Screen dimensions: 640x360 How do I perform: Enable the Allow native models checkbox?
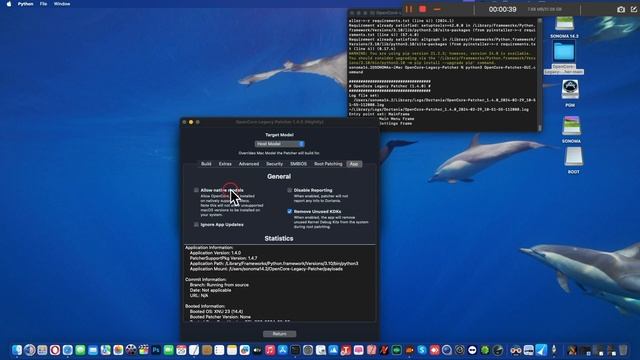[x=196, y=190]
